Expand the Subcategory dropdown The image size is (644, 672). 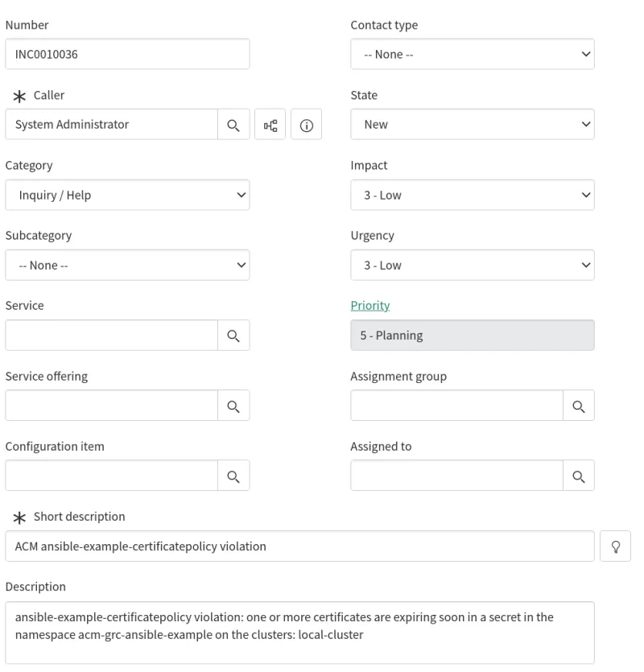127,265
